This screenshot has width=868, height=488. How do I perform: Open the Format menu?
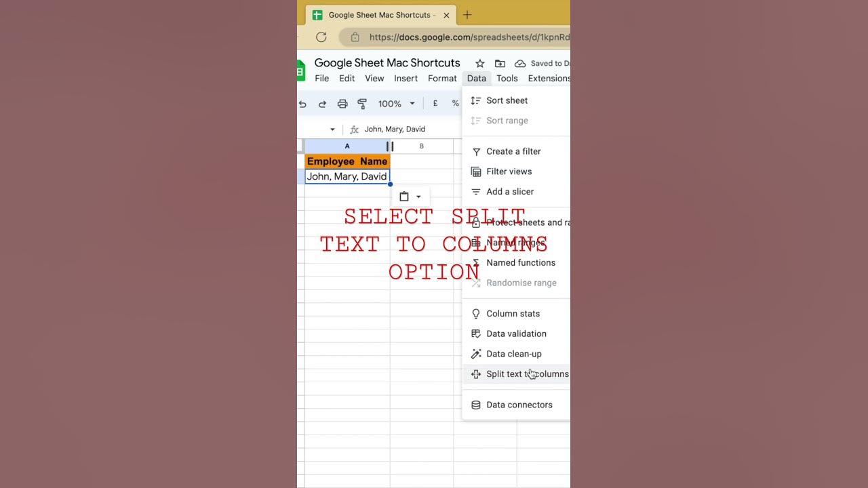442,79
